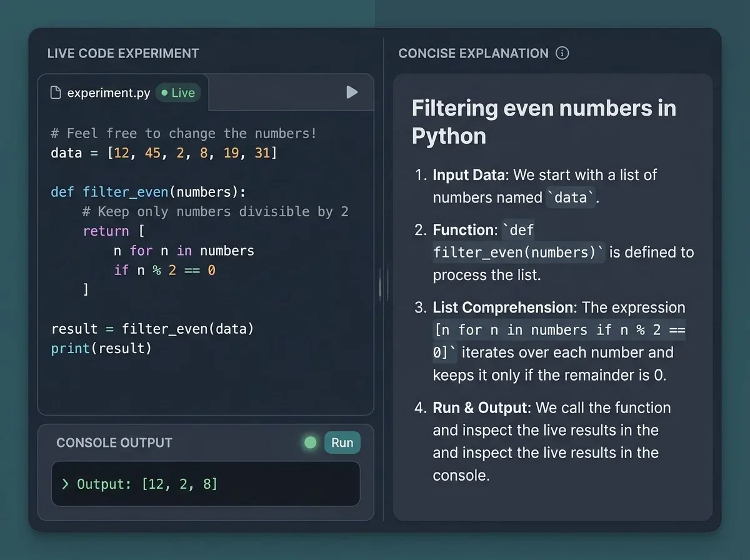Click the info icon beside Concise Explanation
Image resolution: width=750 pixels, height=560 pixels.
point(562,53)
